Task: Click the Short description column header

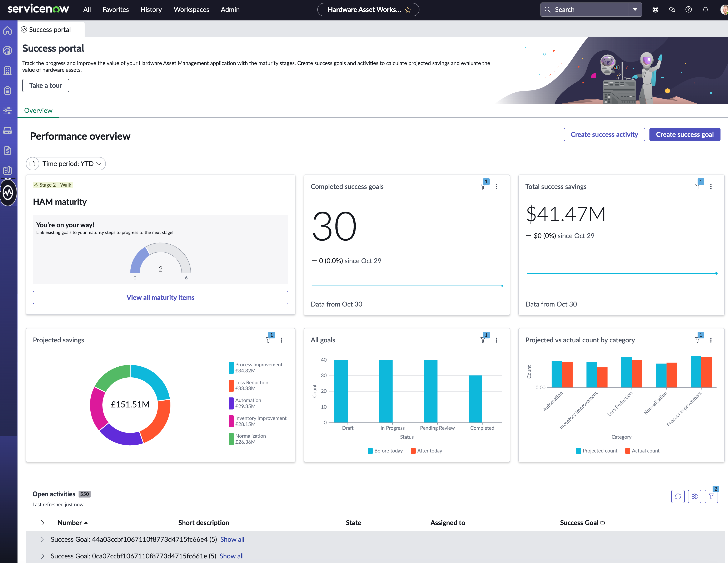Action: [x=204, y=523]
